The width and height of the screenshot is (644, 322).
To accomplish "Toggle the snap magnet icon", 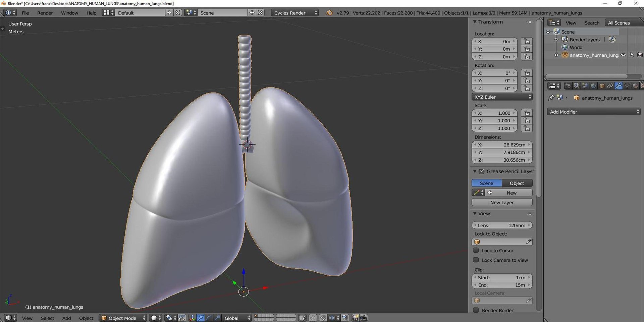I will click(x=323, y=318).
